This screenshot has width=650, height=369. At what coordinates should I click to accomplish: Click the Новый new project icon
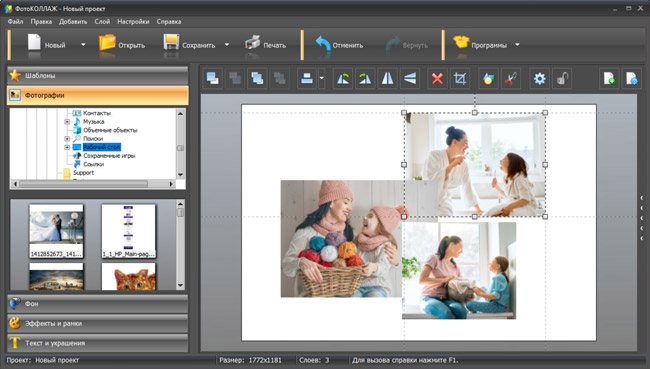point(34,43)
